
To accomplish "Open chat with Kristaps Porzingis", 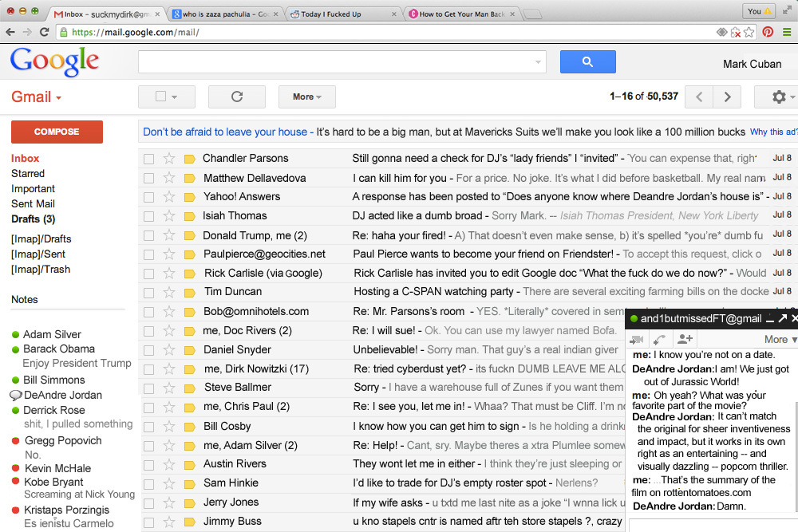I will (x=66, y=510).
